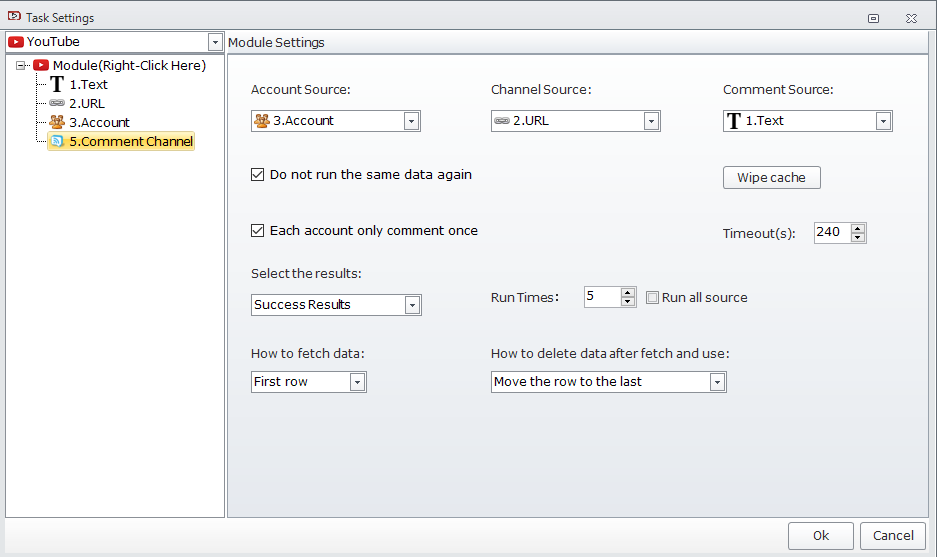Toggle 'Do not run the same data again'

[258, 175]
